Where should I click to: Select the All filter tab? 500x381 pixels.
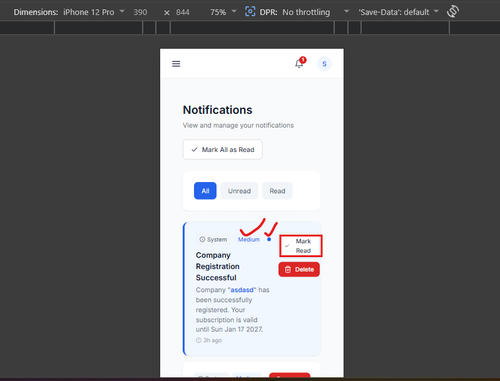point(205,191)
